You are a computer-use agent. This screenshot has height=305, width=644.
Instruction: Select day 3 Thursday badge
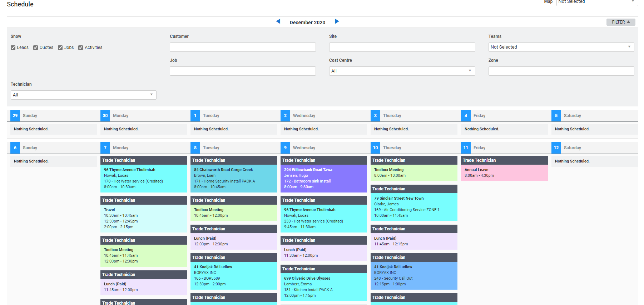click(x=375, y=116)
